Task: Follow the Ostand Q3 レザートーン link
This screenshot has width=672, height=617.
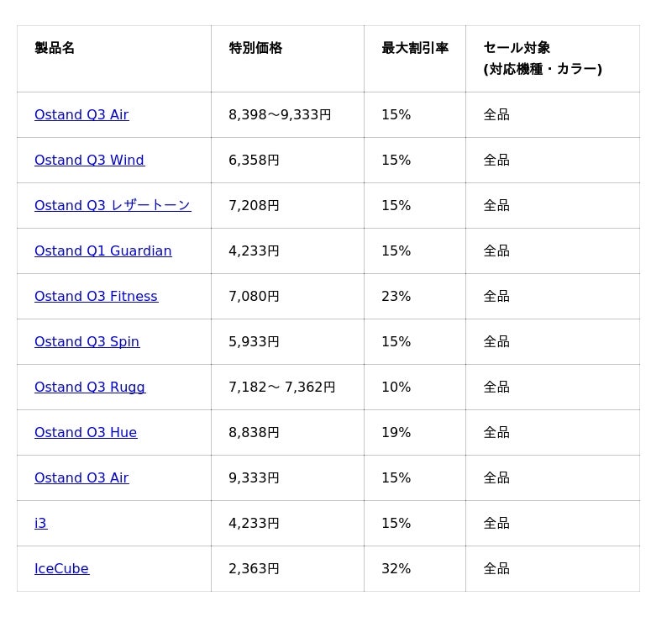Action: click(x=113, y=206)
